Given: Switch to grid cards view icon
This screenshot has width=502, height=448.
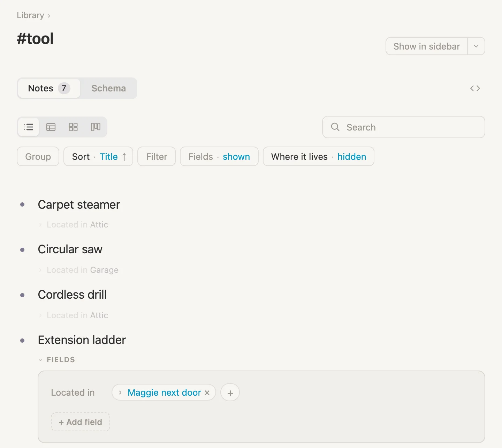Looking at the screenshot, I should tap(73, 127).
